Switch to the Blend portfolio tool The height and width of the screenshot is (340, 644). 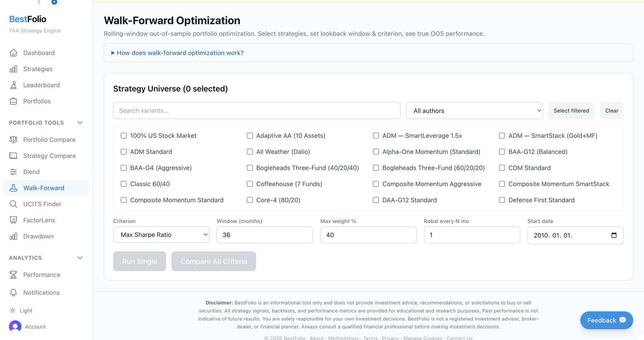[31, 171]
